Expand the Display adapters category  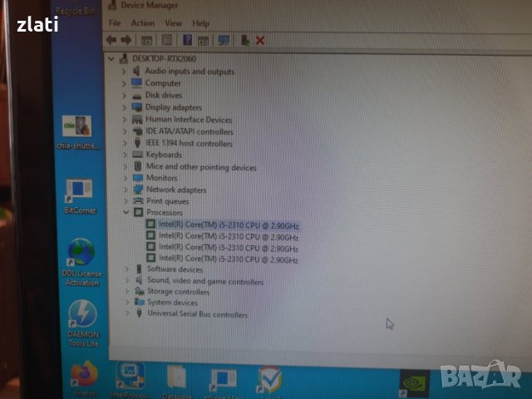pos(124,107)
